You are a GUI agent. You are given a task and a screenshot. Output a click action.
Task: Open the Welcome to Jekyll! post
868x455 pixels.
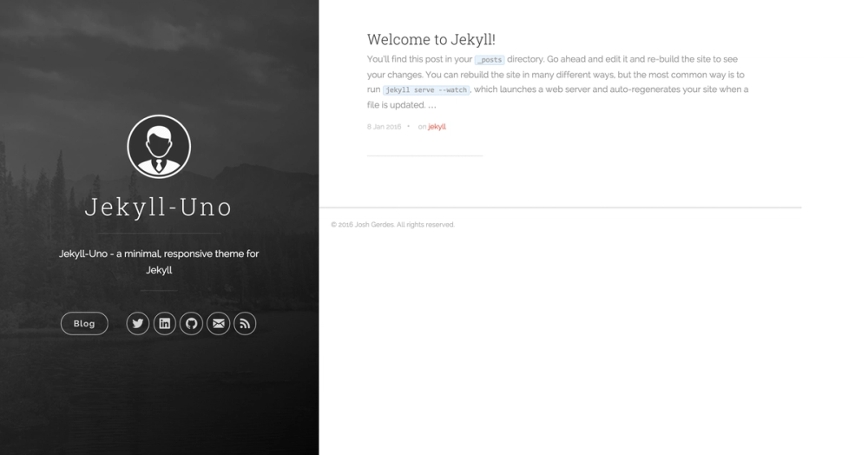pyautogui.click(x=431, y=39)
